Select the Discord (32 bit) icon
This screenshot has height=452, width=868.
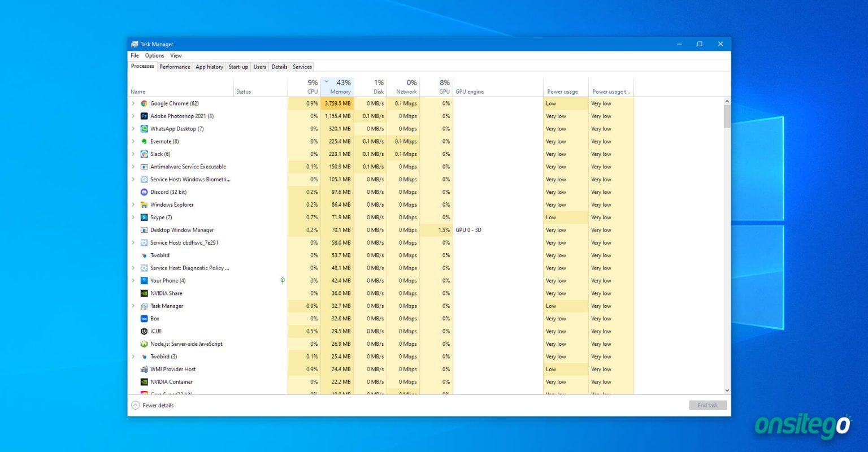[x=145, y=192]
